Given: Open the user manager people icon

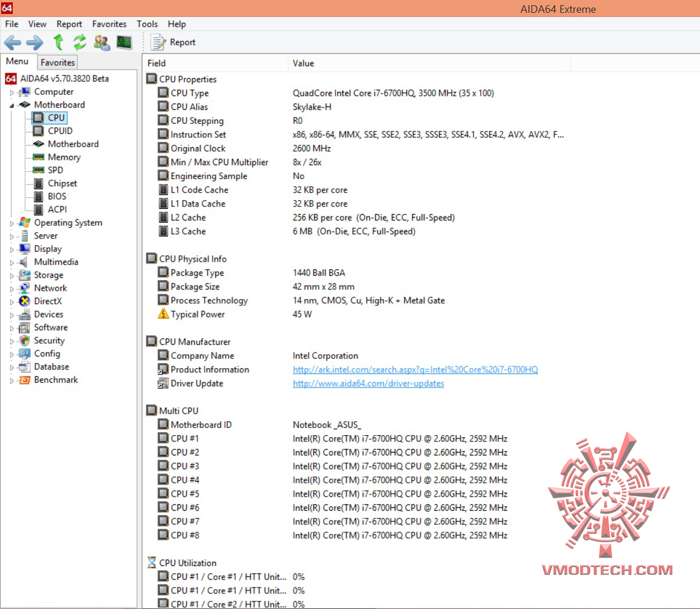Looking at the screenshot, I should coord(102,42).
